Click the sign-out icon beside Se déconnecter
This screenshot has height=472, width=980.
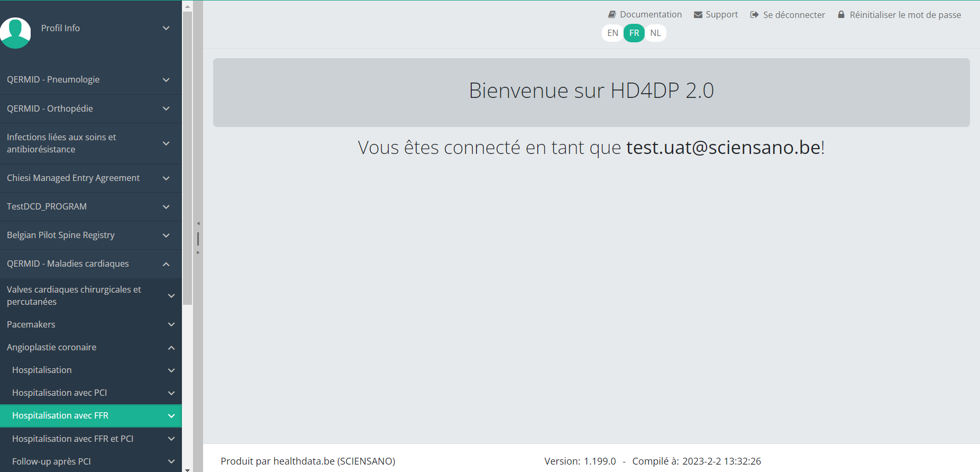(754, 15)
